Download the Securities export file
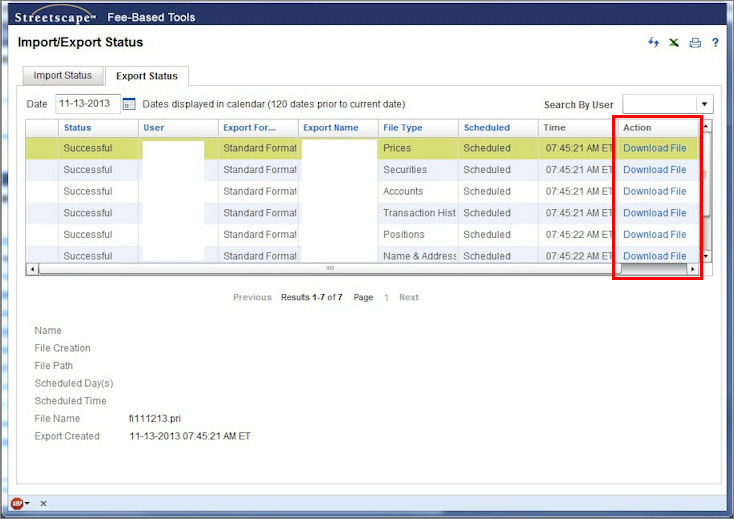 (x=654, y=170)
